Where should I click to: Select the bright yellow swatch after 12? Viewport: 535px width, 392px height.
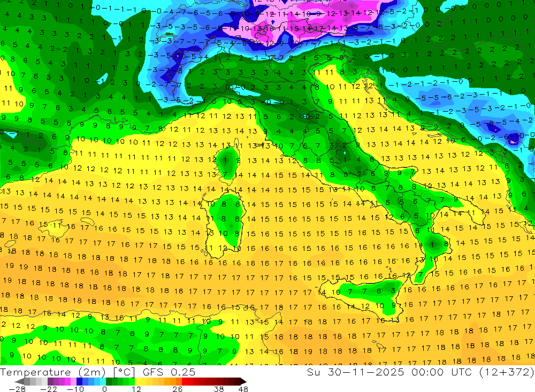138,382
